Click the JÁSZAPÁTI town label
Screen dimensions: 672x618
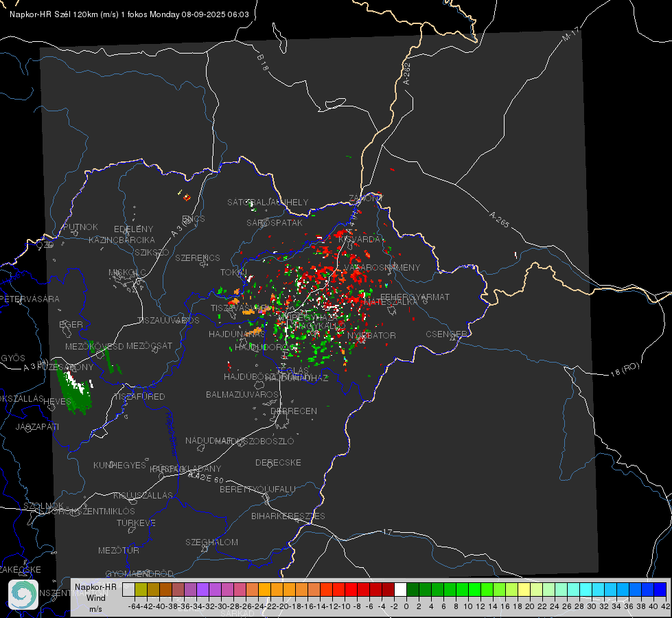point(37,426)
